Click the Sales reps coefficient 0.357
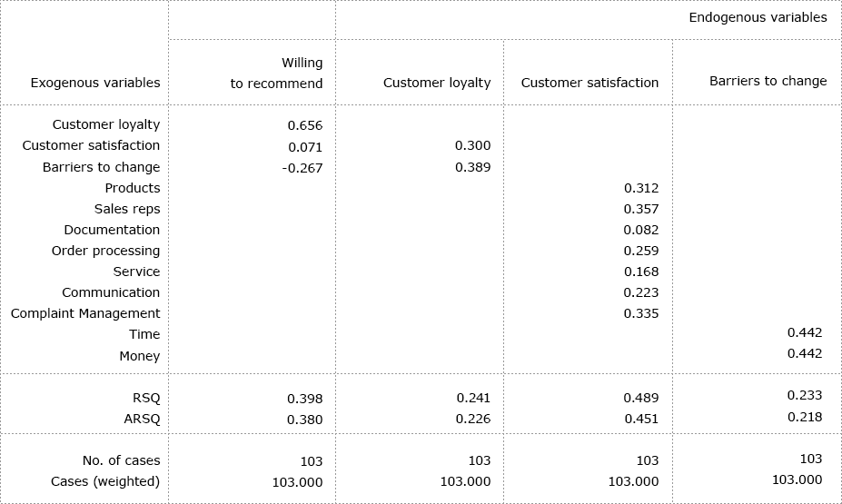The image size is (842, 504). click(641, 209)
